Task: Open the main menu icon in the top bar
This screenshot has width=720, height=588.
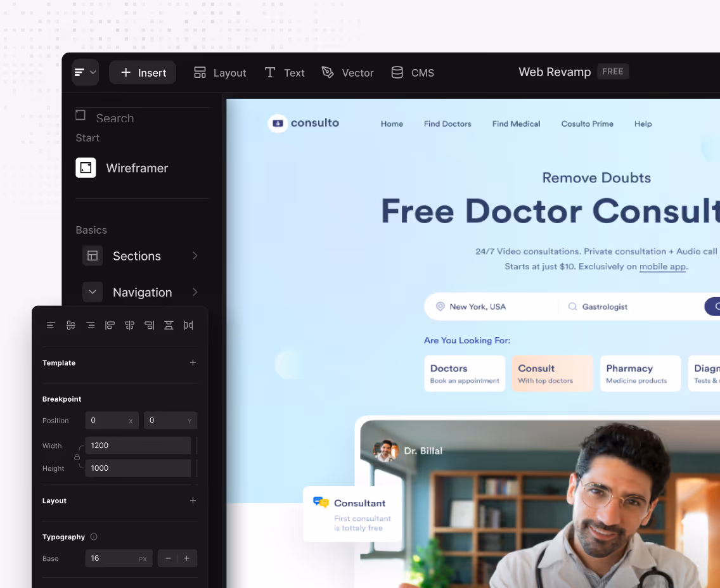Action: (x=79, y=72)
